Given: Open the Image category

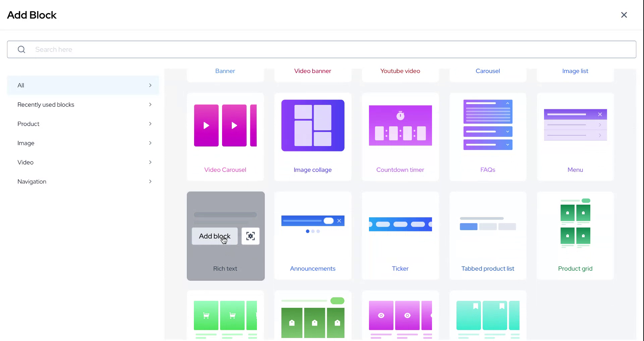Looking at the screenshot, I should click(x=83, y=143).
